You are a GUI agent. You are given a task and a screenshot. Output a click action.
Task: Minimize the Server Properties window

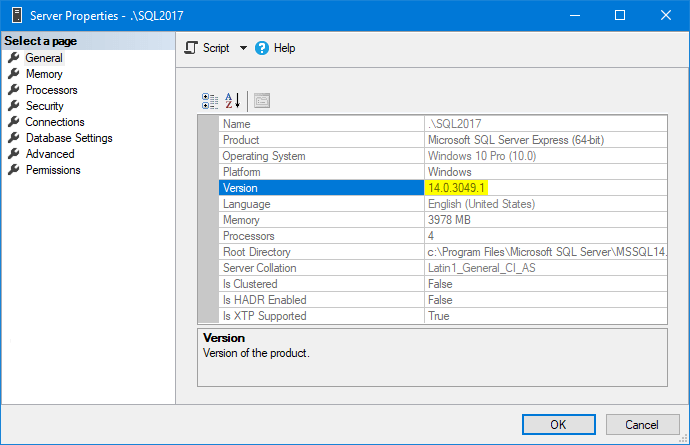click(575, 15)
